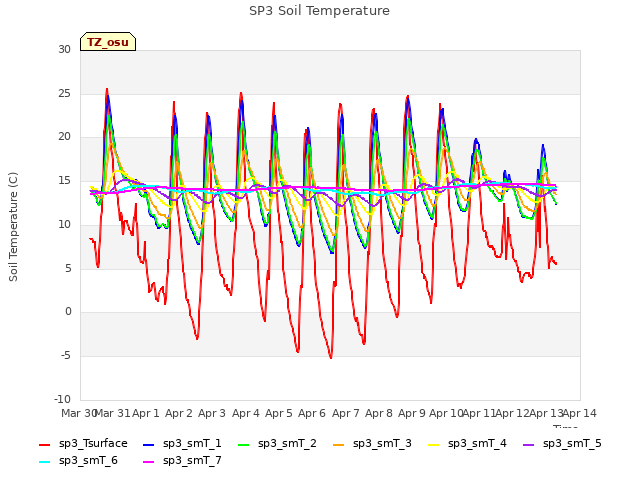Click the Apr 12 date on x-axis
The image size is (640, 480).
point(512,413)
